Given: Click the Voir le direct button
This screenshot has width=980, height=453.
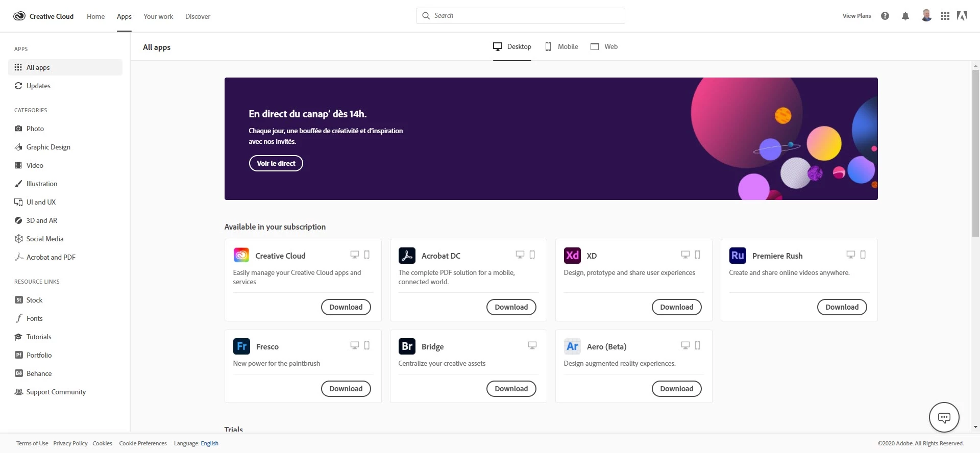Looking at the screenshot, I should pos(276,163).
